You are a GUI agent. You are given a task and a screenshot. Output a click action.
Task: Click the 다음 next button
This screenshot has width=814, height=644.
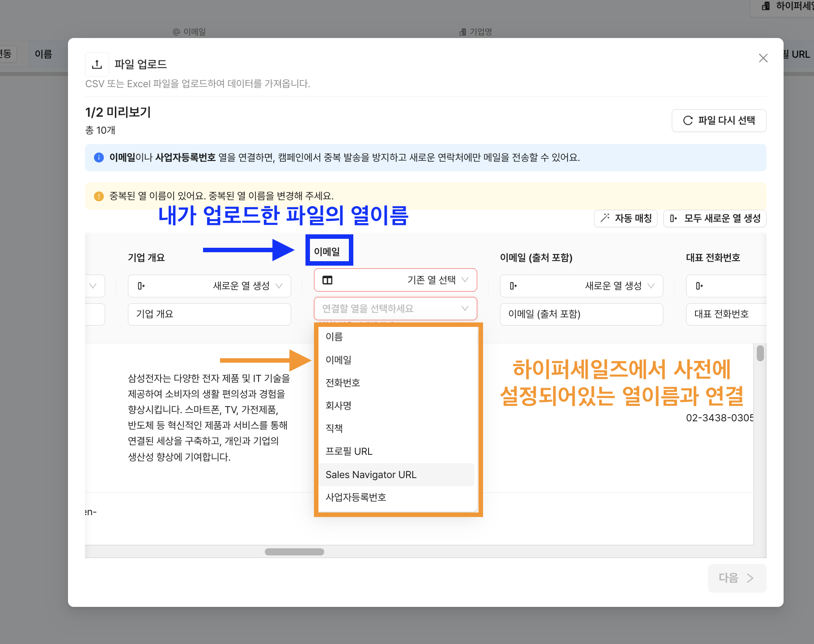click(737, 578)
